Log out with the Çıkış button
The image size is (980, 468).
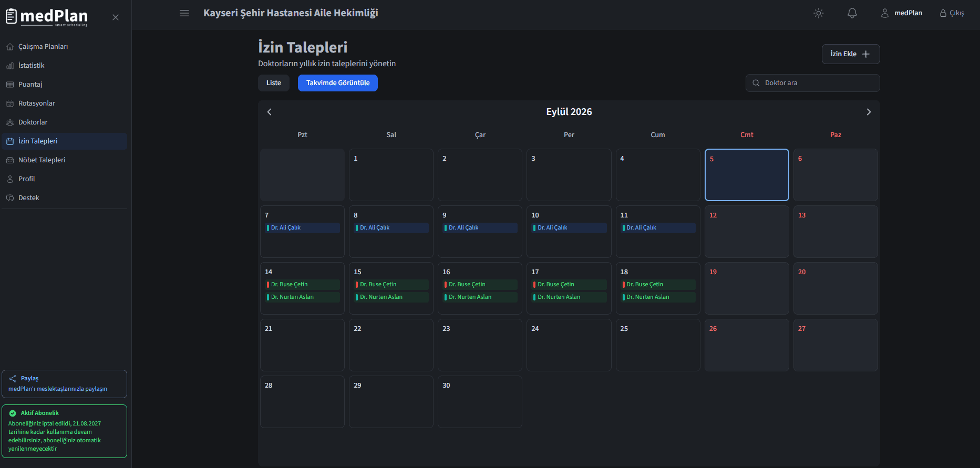coord(952,13)
